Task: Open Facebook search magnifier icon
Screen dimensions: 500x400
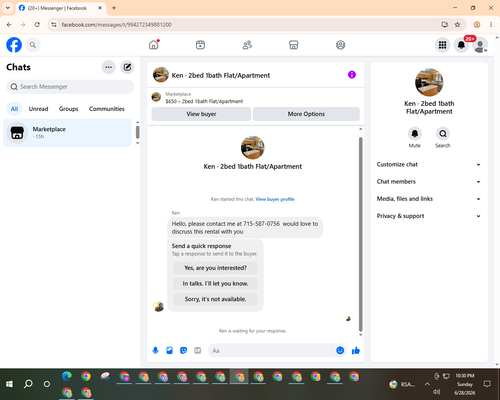Action: (x=33, y=45)
